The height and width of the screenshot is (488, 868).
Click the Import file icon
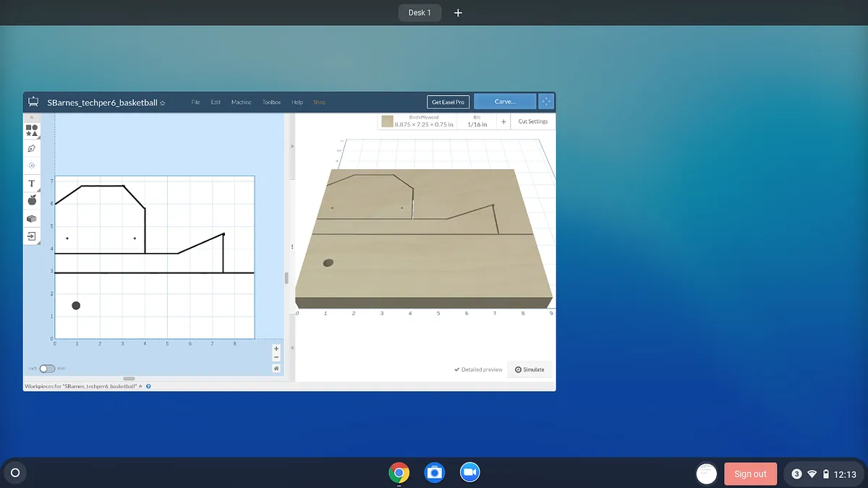click(x=32, y=236)
